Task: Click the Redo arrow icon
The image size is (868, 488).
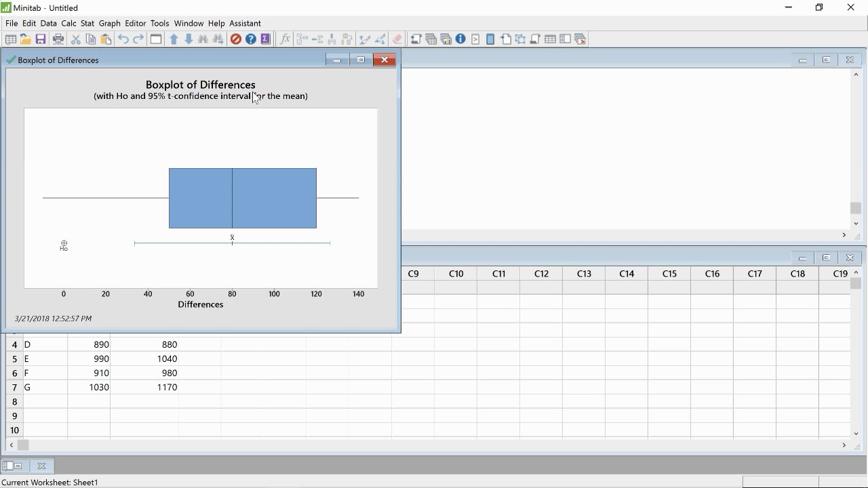Action: (x=138, y=39)
